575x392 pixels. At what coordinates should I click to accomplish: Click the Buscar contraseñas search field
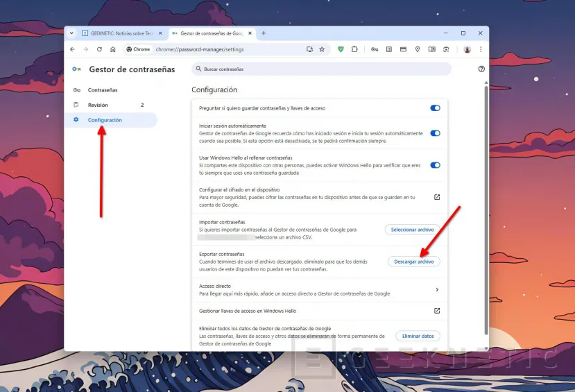(x=321, y=69)
